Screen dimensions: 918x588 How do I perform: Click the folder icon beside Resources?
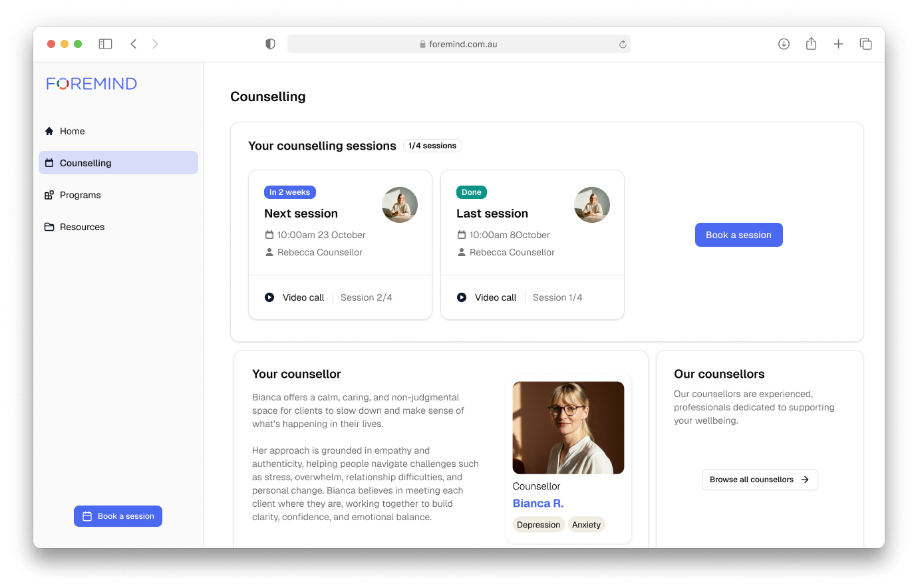49,227
